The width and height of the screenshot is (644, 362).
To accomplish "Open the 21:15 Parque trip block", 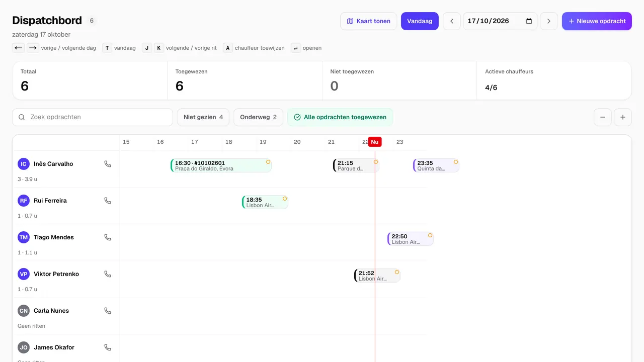I will pos(356,165).
